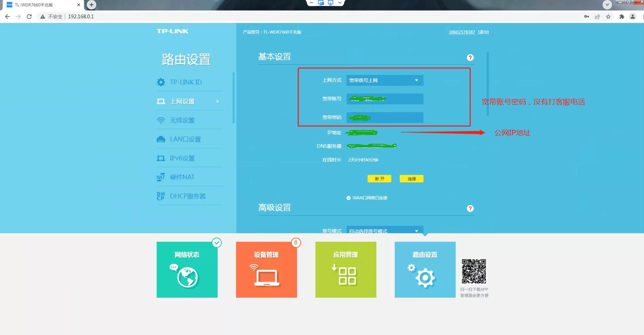This screenshot has width=644, height=335.
Task: Select the 应用管理 green panel icon
Action: tap(346, 276)
